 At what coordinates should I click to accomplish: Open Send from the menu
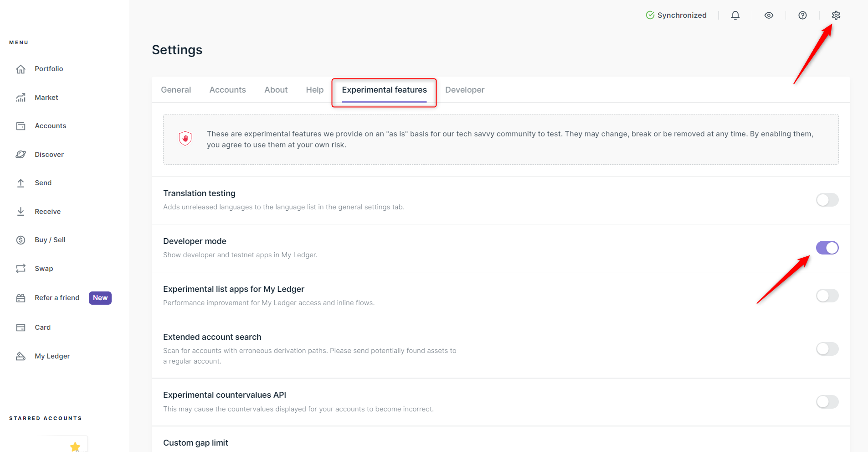(43, 183)
